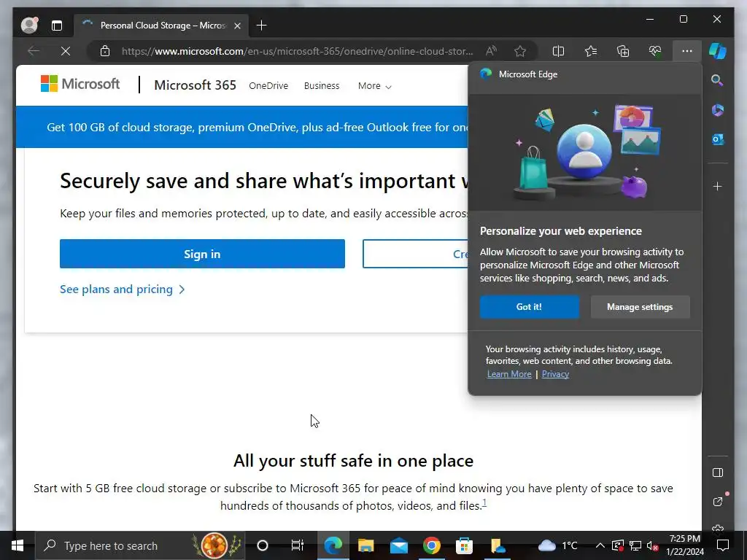This screenshot has width=747, height=560.
Task: Stop loading the page
Action: tap(66, 51)
